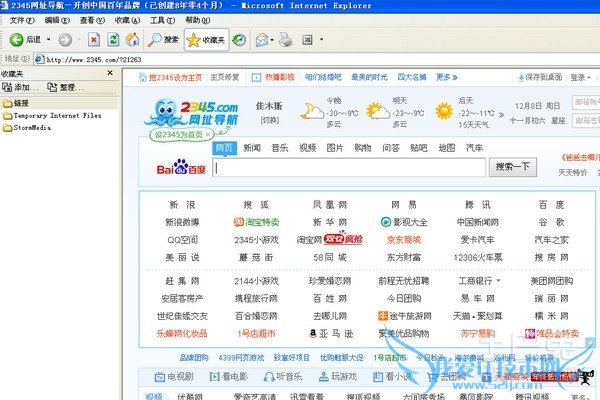Switch city with the 切换 link
This screenshot has width=600, height=400.
click(x=269, y=120)
